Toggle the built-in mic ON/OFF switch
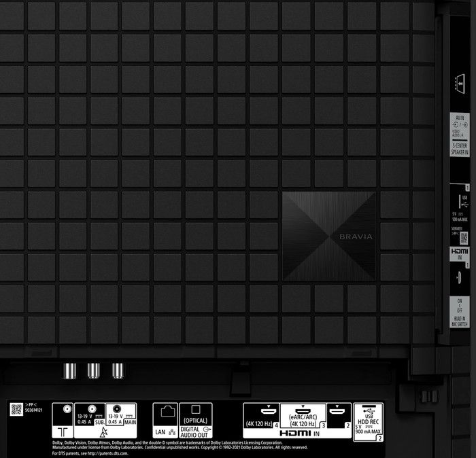The image size is (476, 458). pos(460,309)
